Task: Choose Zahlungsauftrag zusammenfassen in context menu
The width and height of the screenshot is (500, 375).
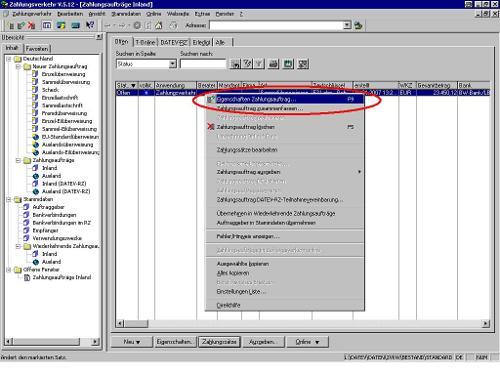Action: click(x=285, y=108)
